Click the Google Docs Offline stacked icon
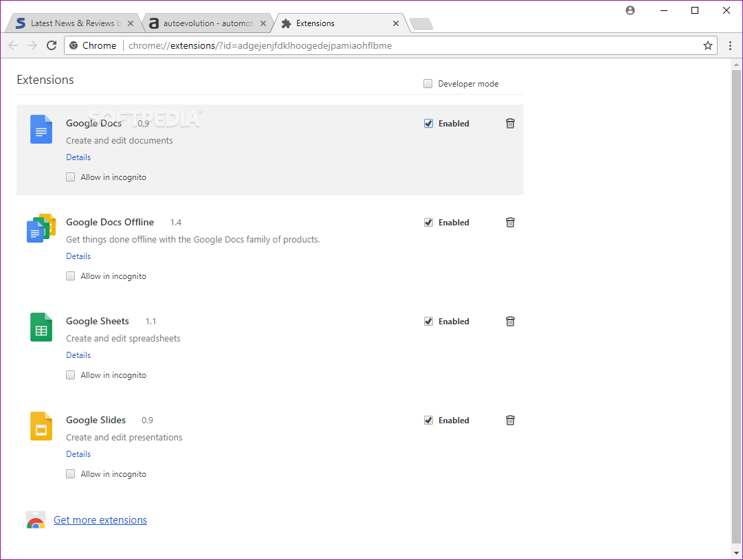Viewport: 743px width, 560px height. click(41, 228)
